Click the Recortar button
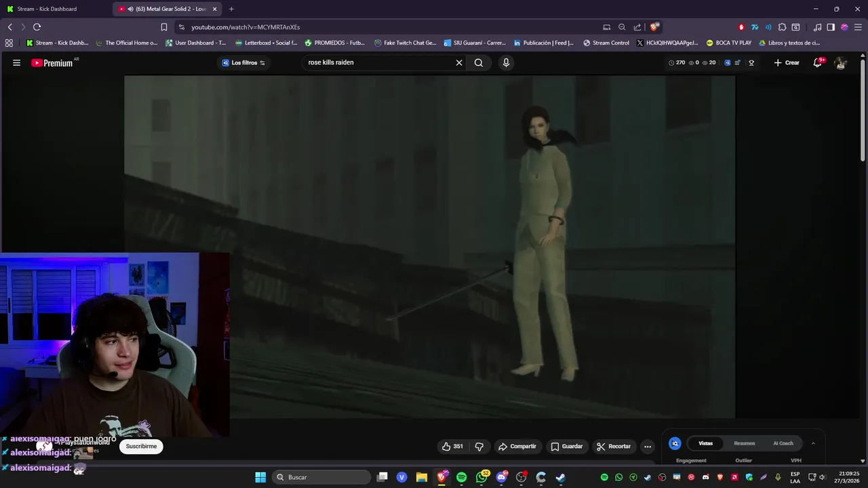The image size is (868, 488). click(x=614, y=446)
